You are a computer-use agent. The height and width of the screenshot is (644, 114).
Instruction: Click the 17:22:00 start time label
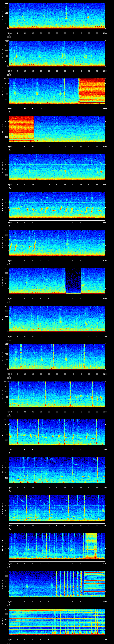coord(9,450)
